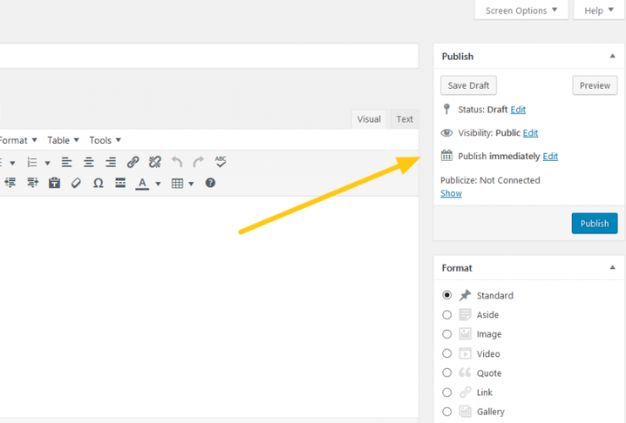Screen dimensions: 626x423
Task: Toggle the paste as text clipboard icon
Action: click(x=54, y=183)
